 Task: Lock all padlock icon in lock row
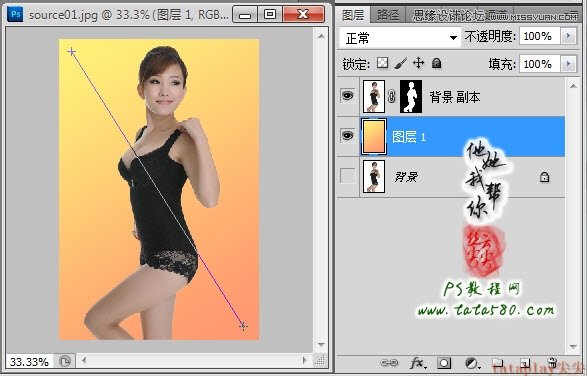click(436, 63)
